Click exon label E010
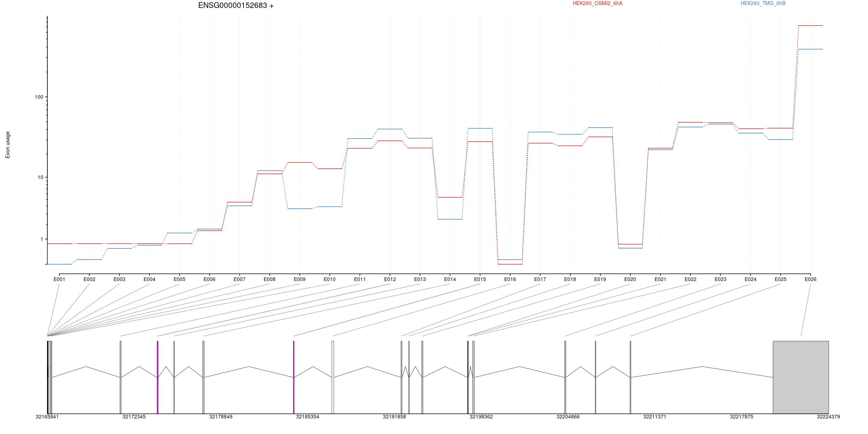The height and width of the screenshot is (434, 868). tap(329, 279)
